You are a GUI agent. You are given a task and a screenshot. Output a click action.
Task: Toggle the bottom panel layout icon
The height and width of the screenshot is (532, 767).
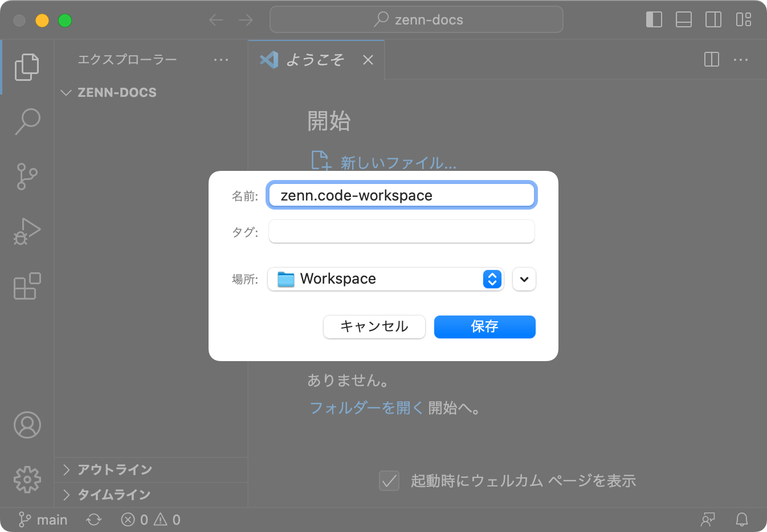click(683, 20)
